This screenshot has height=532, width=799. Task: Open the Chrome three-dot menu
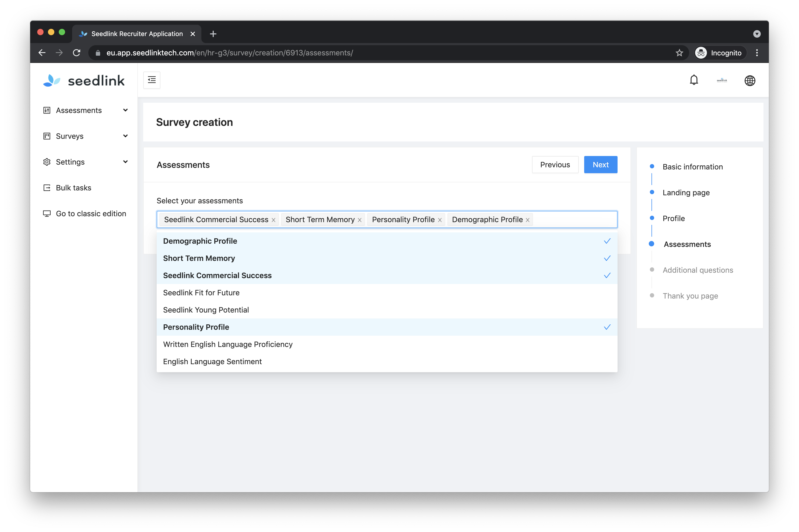[757, 53]
